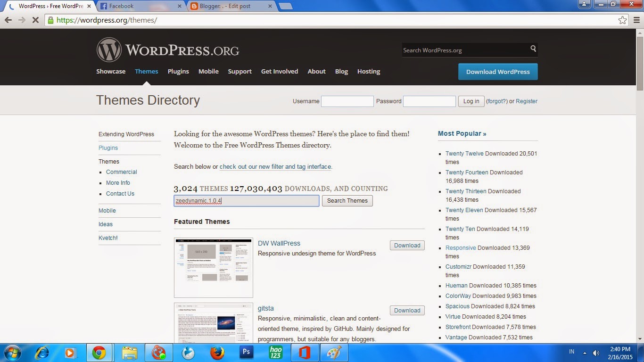The height and width of the screenshot is (362, 644).
Task: Open Adobe Photoshop from the taskbar
Action: click(x=246, y=353)
